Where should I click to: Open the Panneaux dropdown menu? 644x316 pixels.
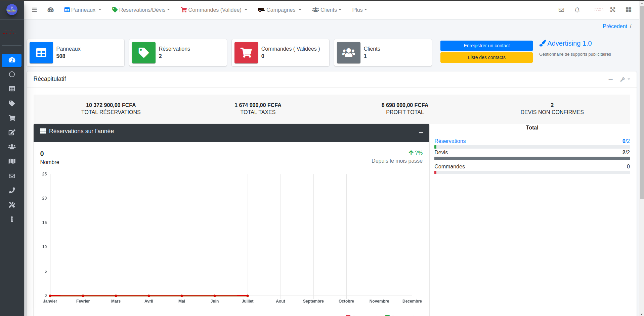pos(83,10)
